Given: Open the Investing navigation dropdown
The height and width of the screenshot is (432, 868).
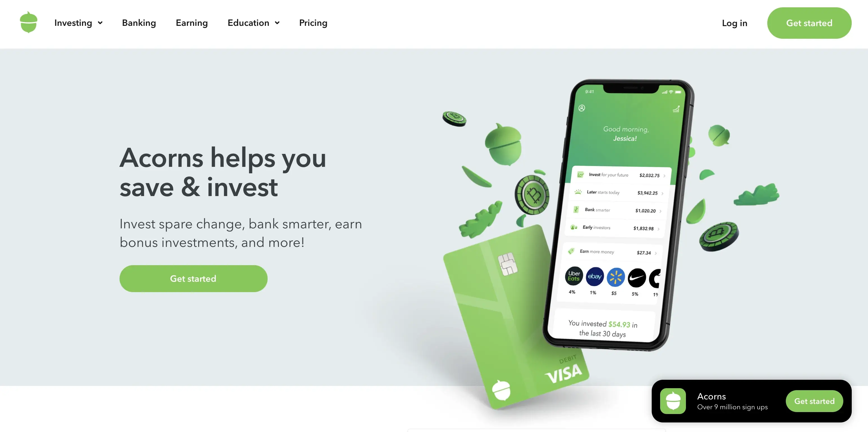Looking at the screenshot, I should click(x=77, y=23).
